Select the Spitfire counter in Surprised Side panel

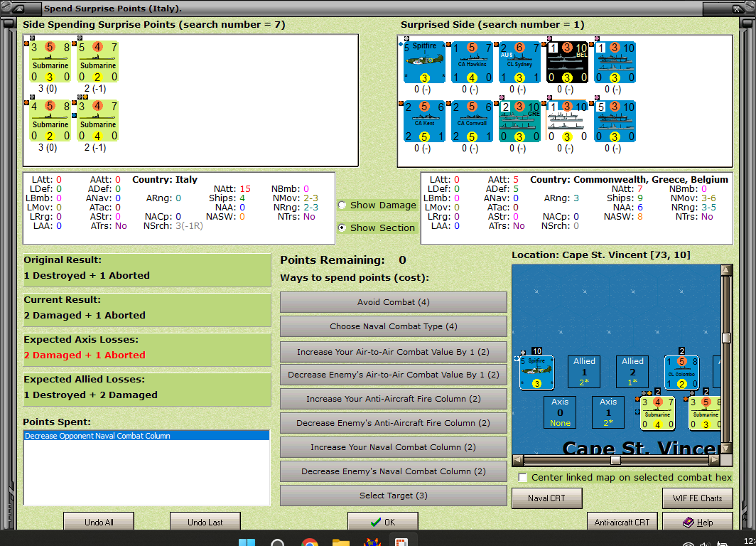pyautogui.click(x=424, y=62)
